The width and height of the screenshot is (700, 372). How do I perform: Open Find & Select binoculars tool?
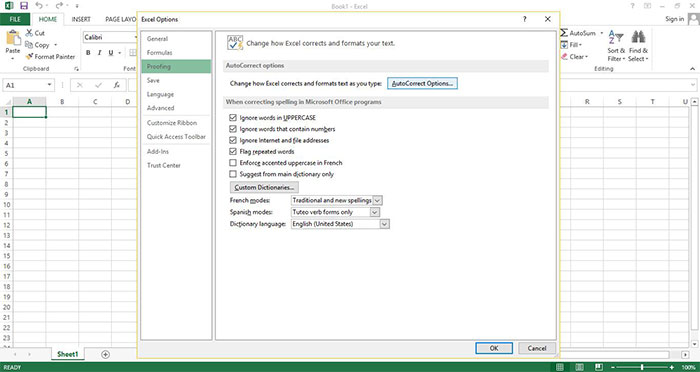point(638,46)
